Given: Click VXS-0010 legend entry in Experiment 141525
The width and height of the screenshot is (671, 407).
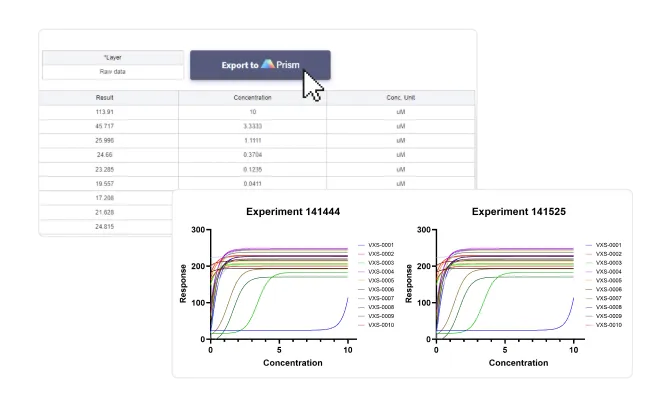Looking at the screenshot, I should (604, 325).
